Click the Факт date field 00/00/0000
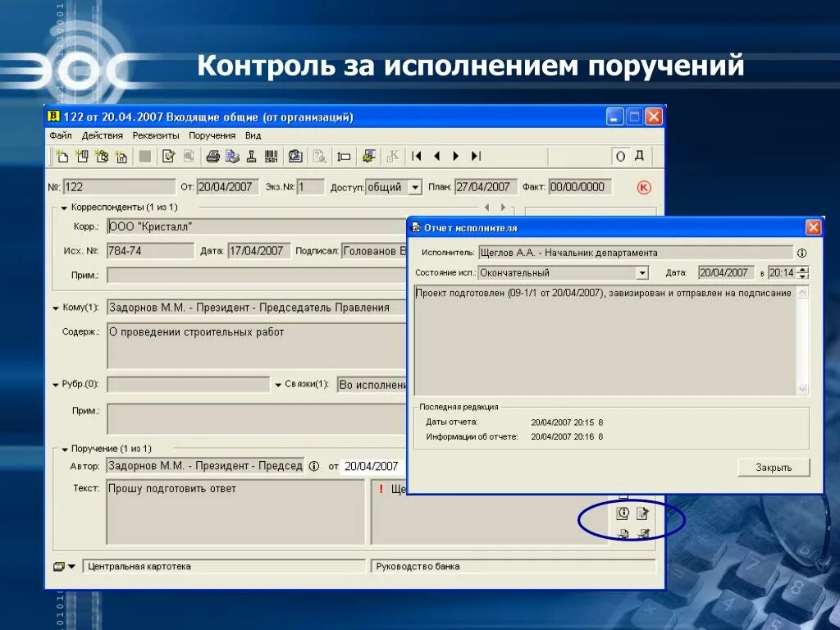The height and width of the screenshot is (630, 840). tap(580, 187)
